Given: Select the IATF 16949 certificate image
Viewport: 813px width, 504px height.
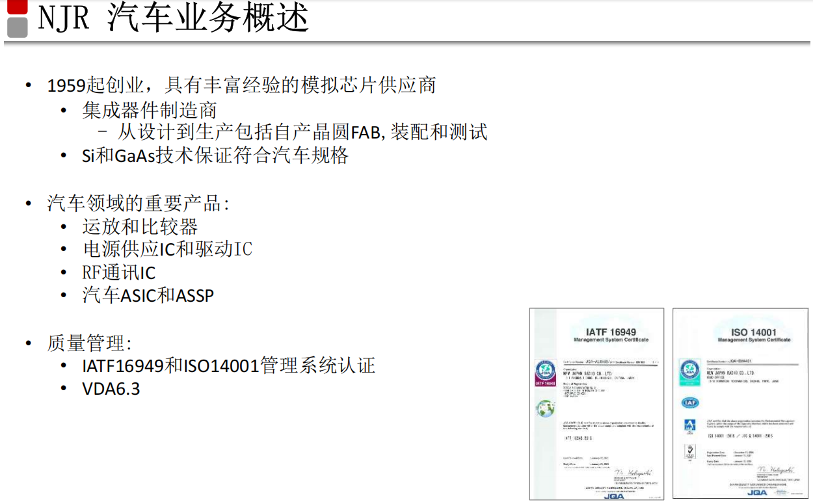Looking at the screenshot, I should [x=596, y=403].
